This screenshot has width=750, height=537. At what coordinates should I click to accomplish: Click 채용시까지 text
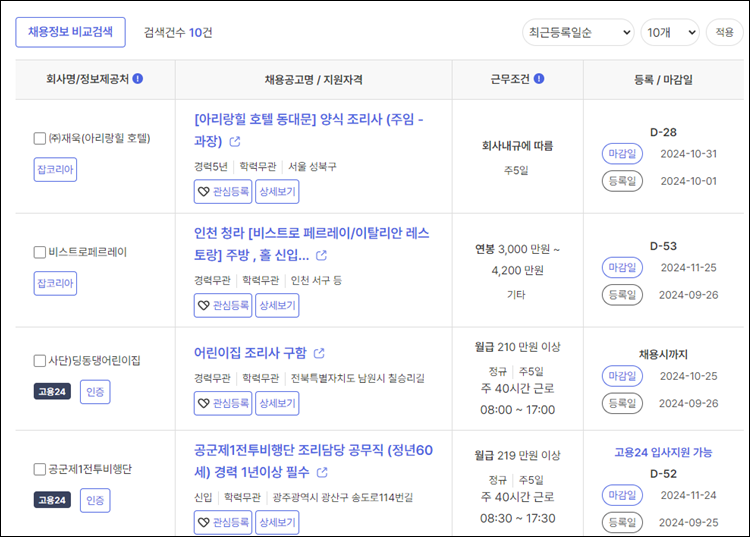pyautogui.click(x=663, y=354)
